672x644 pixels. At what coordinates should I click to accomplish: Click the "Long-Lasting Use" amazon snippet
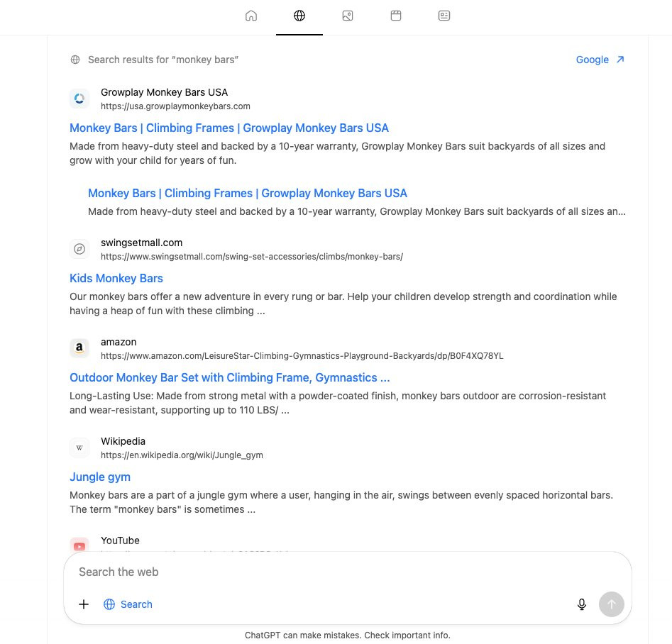(338, 403)
